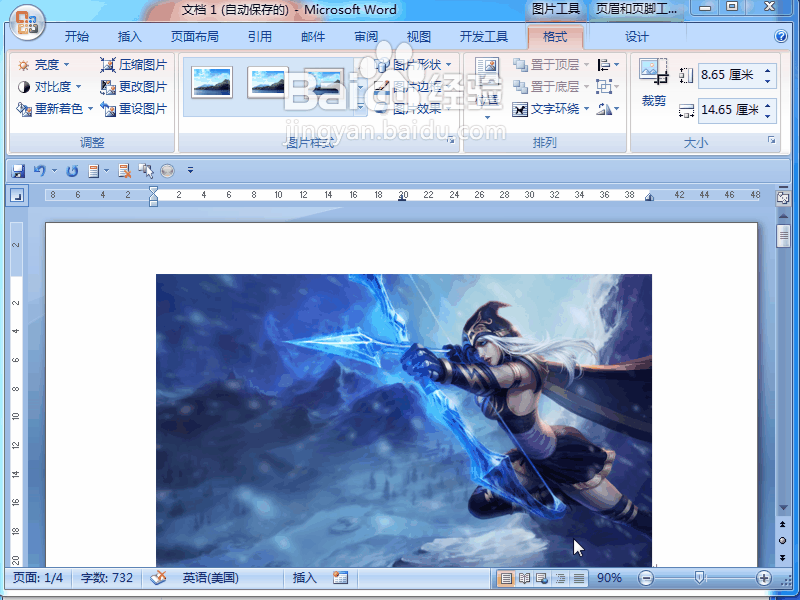800x600 pixels.
Task: Switch to Full Screen Reading view
Action: (524, 578)
